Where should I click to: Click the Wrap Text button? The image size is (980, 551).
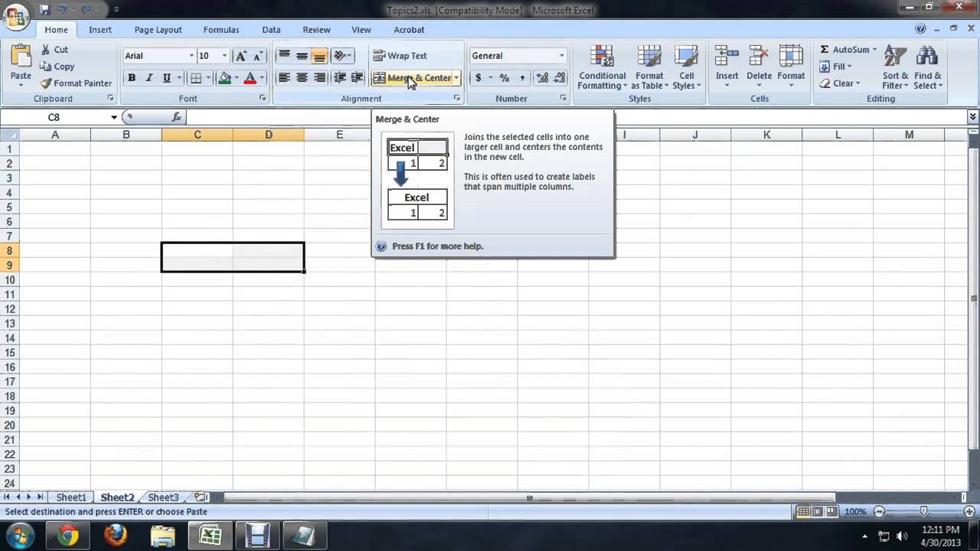pyautogui.click(x=400, y=56)
